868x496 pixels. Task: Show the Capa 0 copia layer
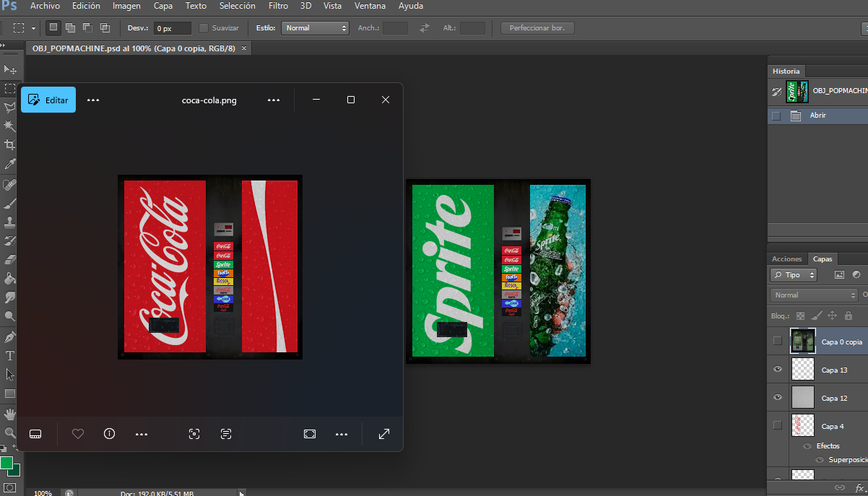(x=778, y=341)
